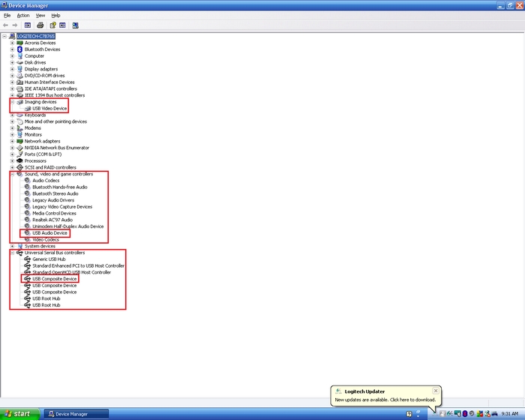Select the Modems category icon
The height and width of the screenshot is (420, 525).
[19, 128]
